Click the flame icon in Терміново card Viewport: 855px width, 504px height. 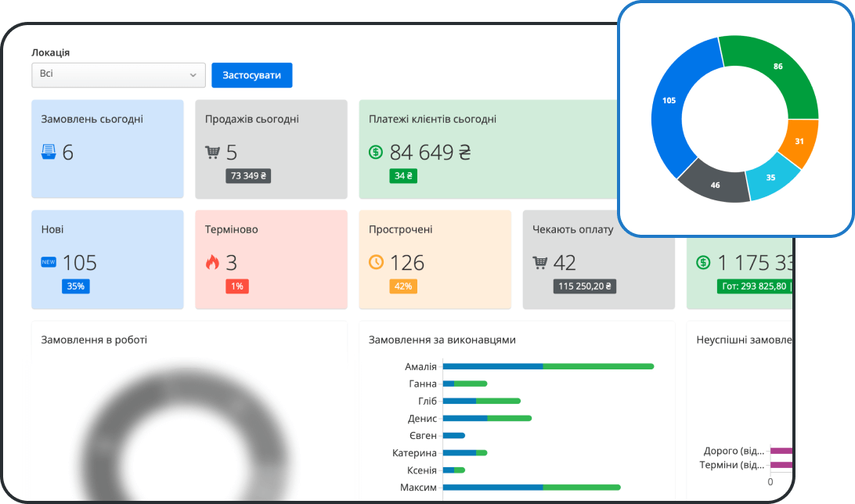pyautogui.click(x=212, y=262)
